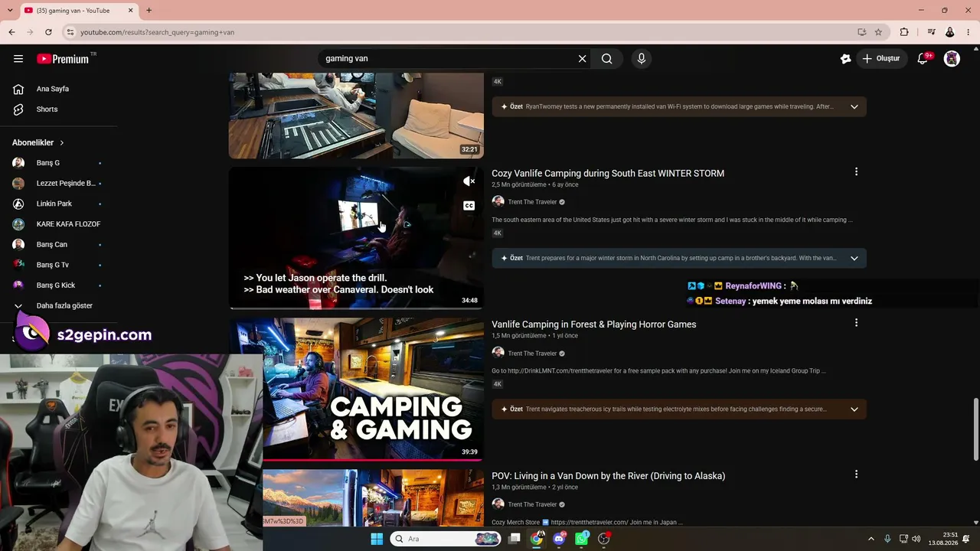
Task: Click the Oluştur create button
Action: tap(881, 59)
